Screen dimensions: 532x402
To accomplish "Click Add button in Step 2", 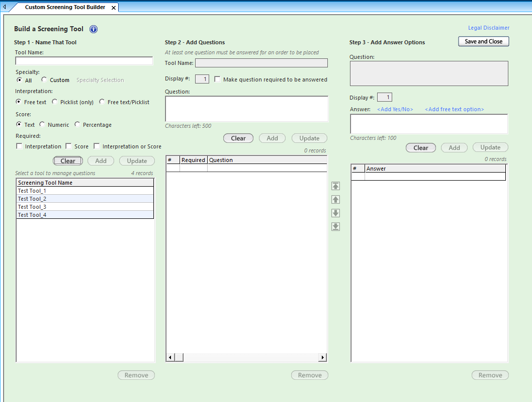I will (x=272, y=138).
